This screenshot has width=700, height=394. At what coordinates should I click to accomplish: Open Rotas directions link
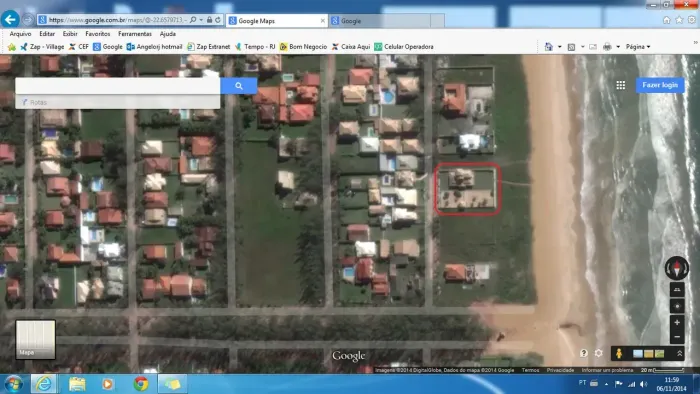tap(34, 102)
